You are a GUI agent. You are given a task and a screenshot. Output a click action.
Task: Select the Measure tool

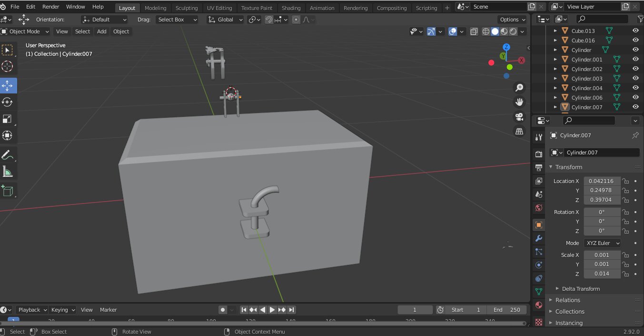click(7, 172)
